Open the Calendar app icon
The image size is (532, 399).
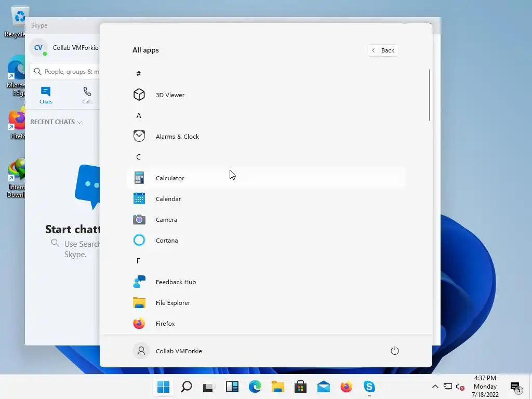(139, 198)
